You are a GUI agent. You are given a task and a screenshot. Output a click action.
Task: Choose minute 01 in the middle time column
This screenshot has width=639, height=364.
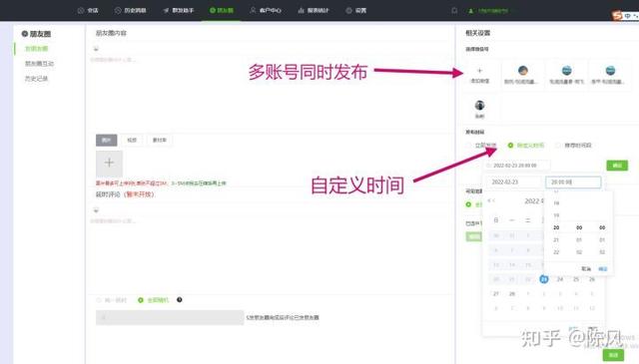click(x=579, y=239)
